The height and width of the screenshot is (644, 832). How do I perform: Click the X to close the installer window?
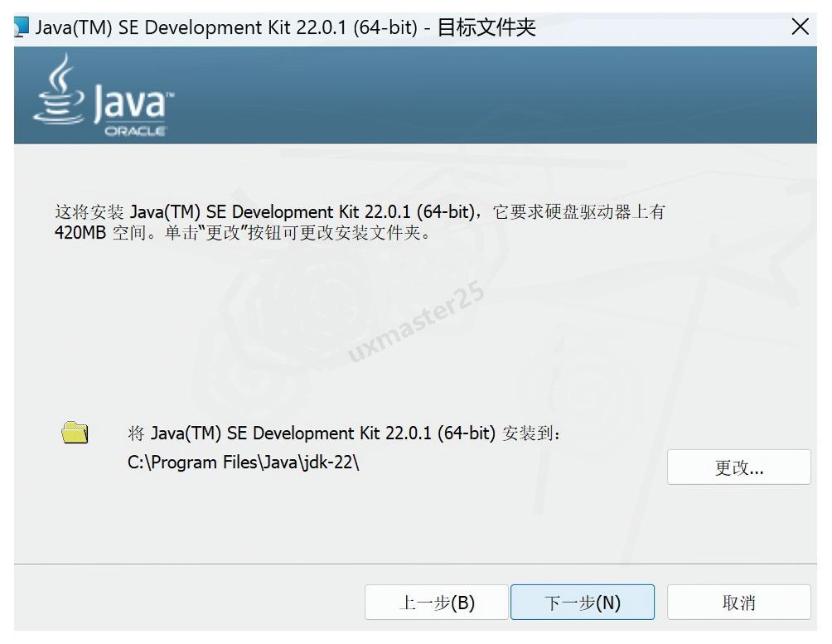tap(801, 27)
